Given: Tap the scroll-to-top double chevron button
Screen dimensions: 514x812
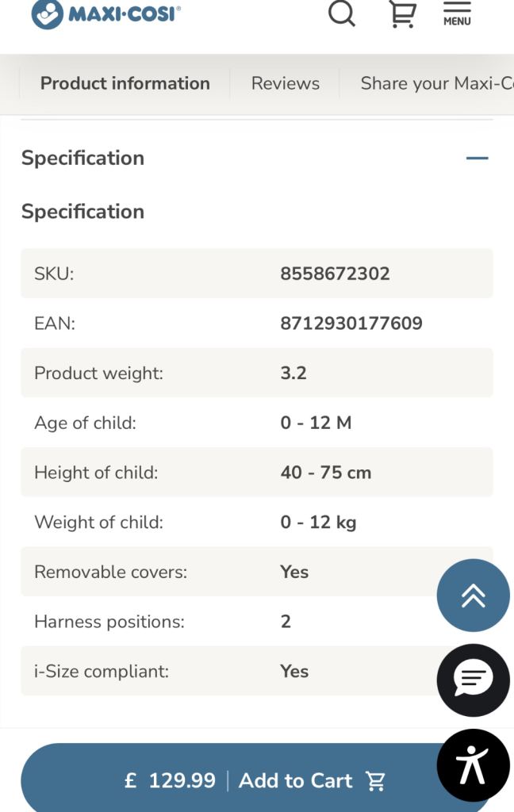Looking at the screenshot, I should 473,596.
